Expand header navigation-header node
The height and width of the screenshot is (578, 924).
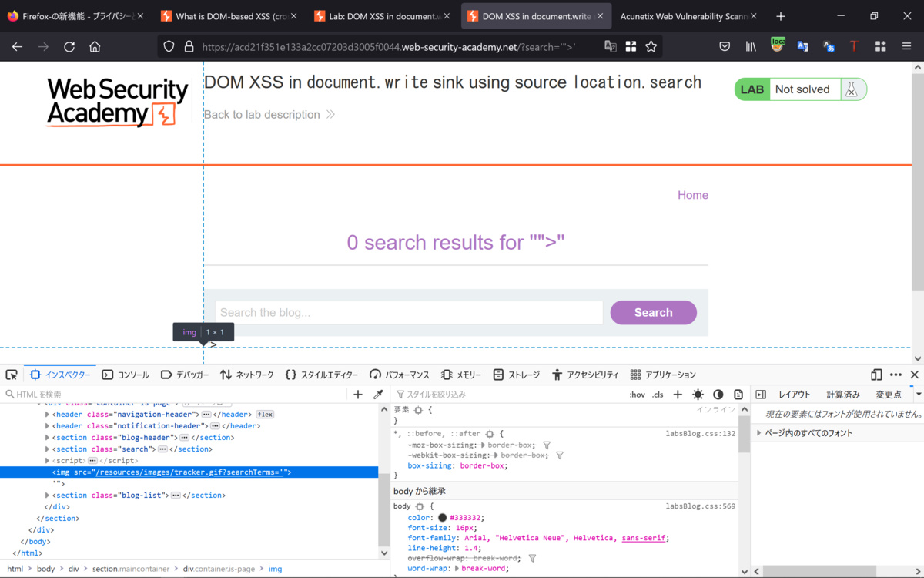[x=47, y=415]
